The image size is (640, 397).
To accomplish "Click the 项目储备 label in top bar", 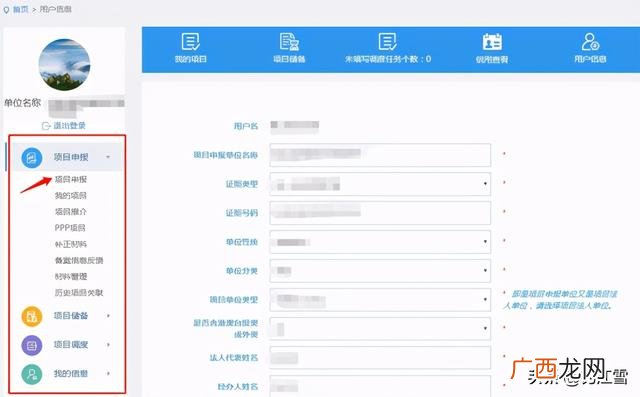I will pyautogui.click(x=289, y=60).
